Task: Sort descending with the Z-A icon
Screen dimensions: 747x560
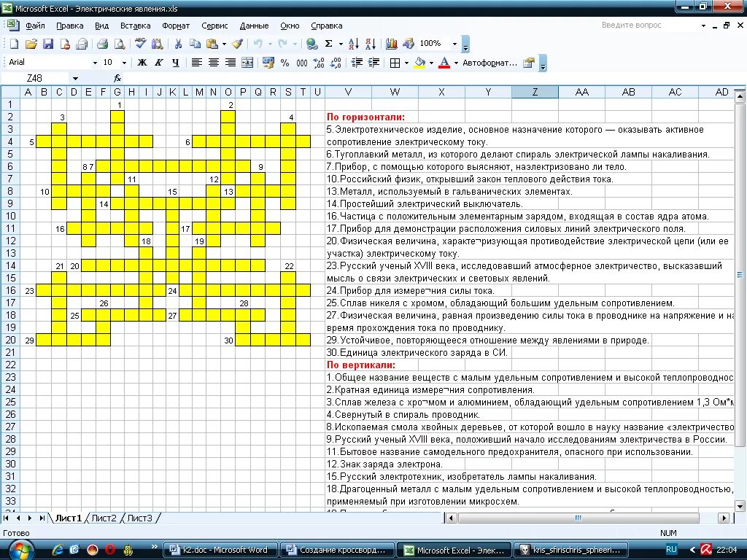Action: click(371, 44)
